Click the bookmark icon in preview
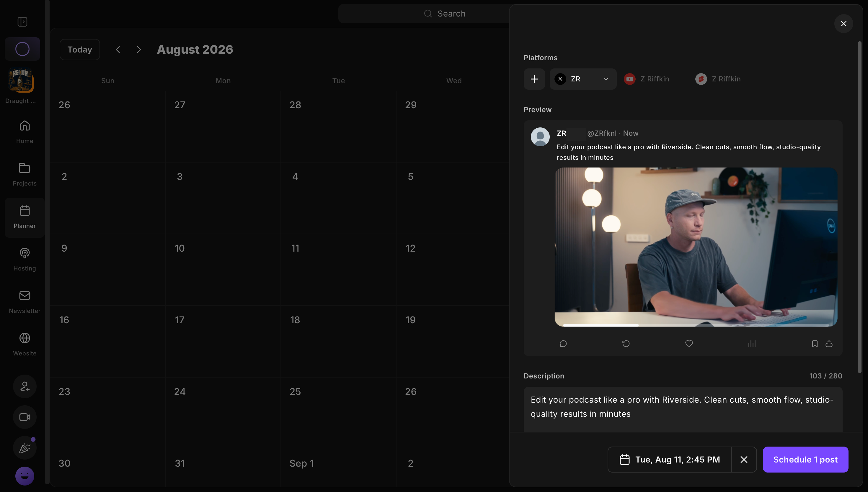 click(x=815, y=344)
